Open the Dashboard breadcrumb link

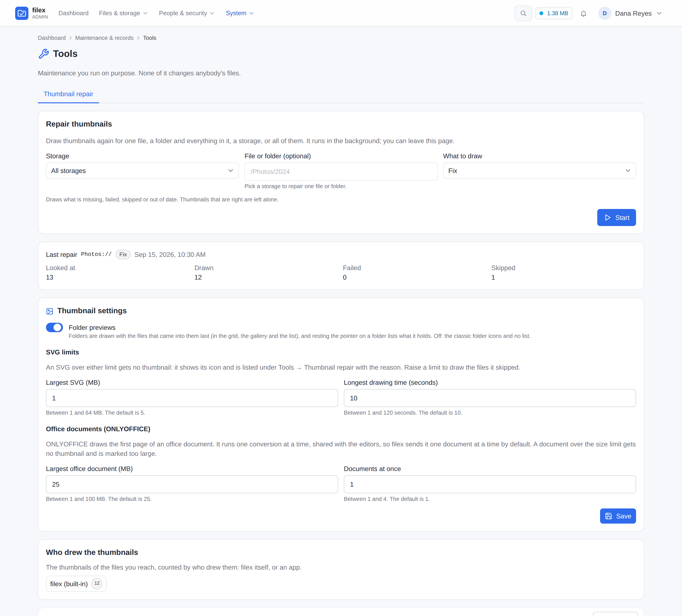click(x=52, y=38)
